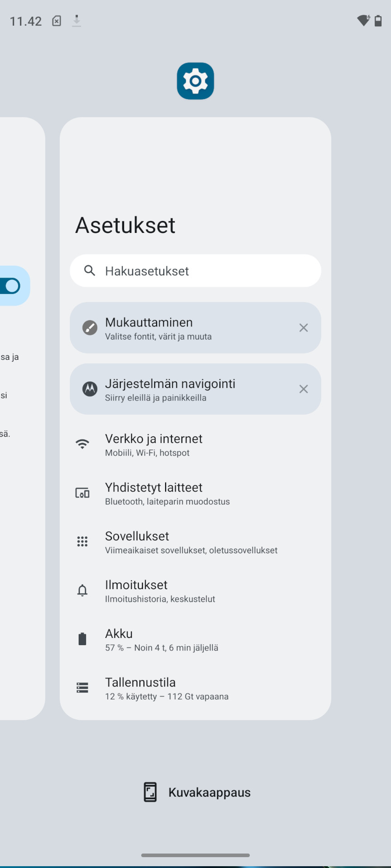
Task: Tap the Settings gear app icon
Action: pos(195,81)
